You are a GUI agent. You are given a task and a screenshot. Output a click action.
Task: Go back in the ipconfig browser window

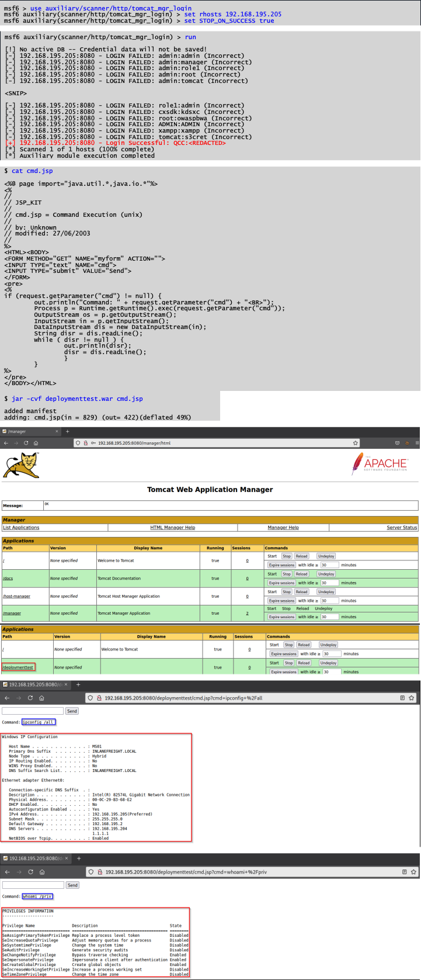pos(7,698)
